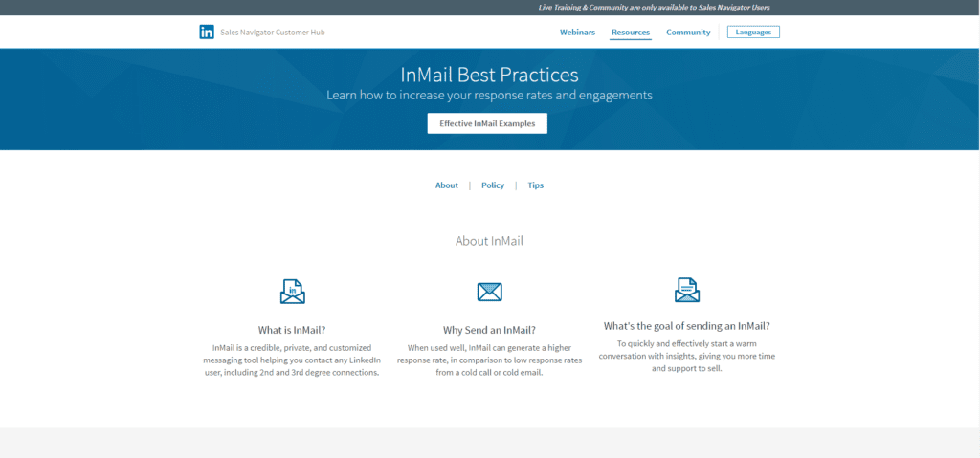Click the What is InMail envelope icon
The image size is (980, 458).
pos(293,292)
